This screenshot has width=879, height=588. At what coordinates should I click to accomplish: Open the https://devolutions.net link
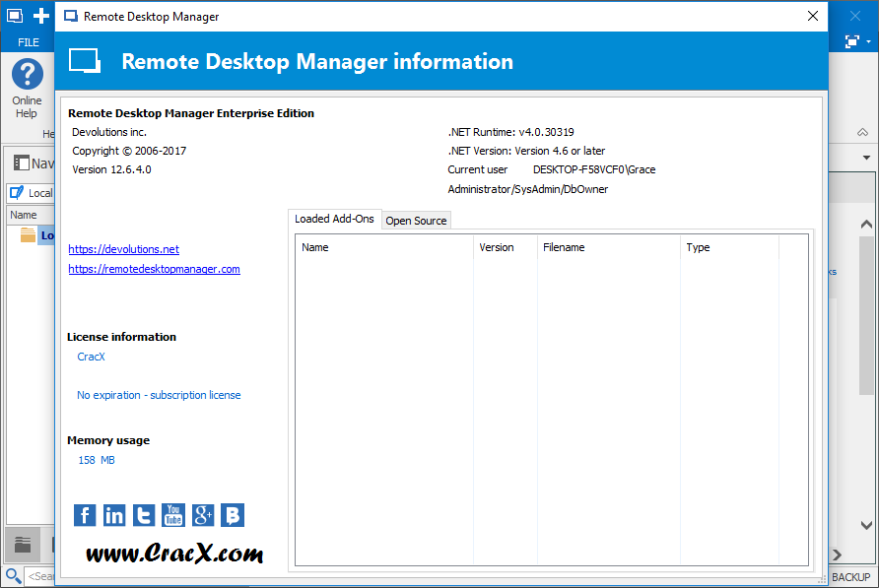pos(124,249)
